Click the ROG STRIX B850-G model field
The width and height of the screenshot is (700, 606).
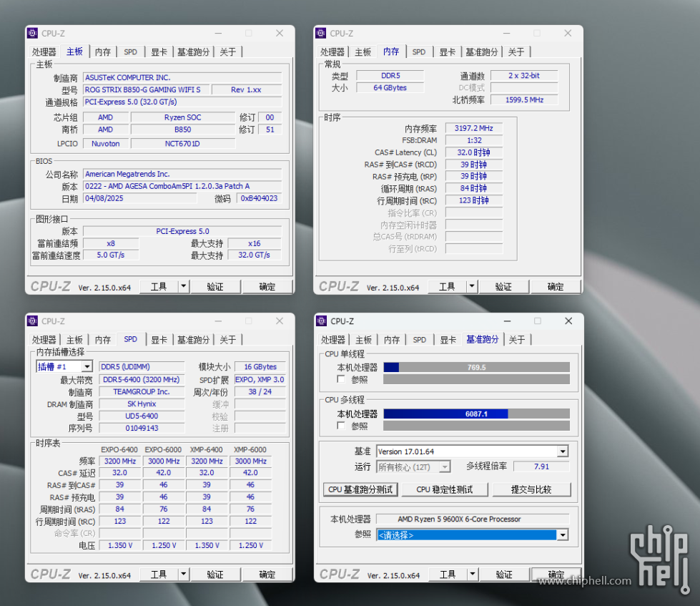tap(147, 89)
